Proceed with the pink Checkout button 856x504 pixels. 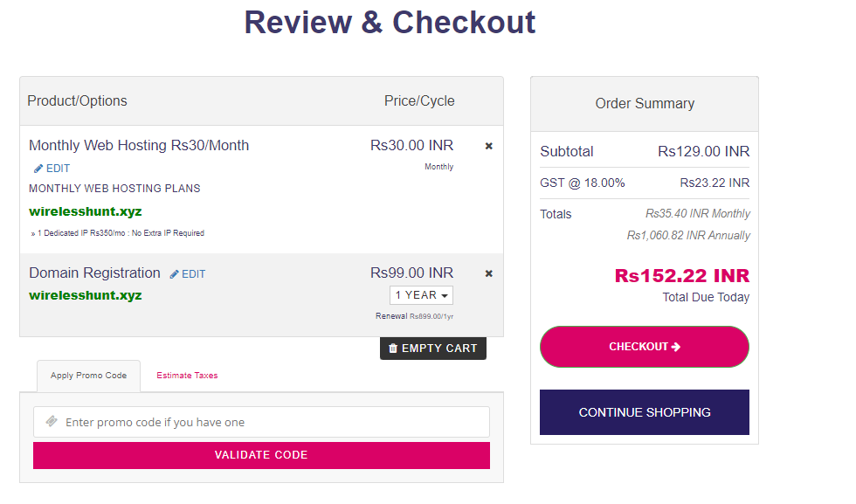click(x=645, y=347)
